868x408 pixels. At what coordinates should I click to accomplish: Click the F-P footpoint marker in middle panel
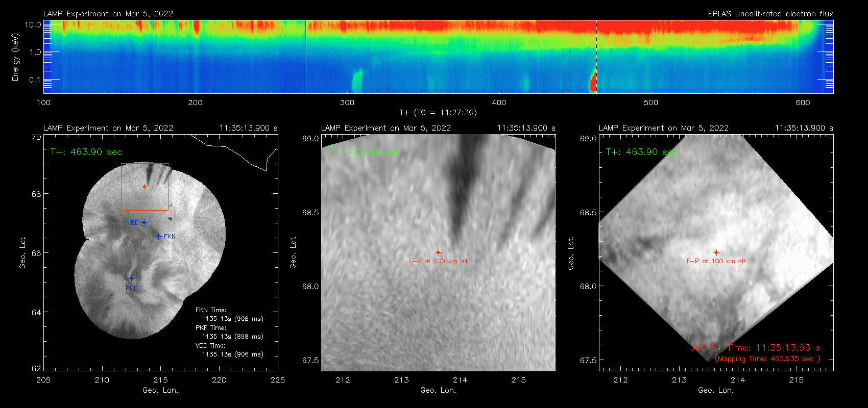438,252
